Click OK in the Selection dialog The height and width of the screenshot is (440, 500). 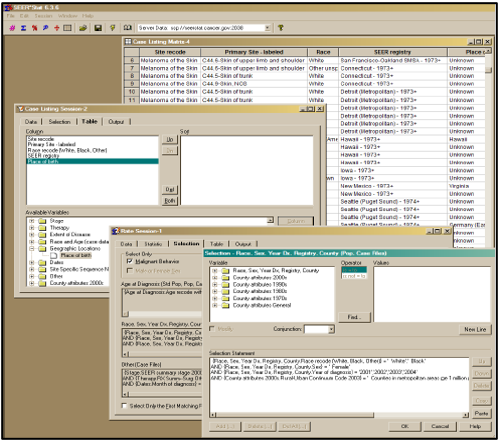pyautogui.click(x=405, y=426)
